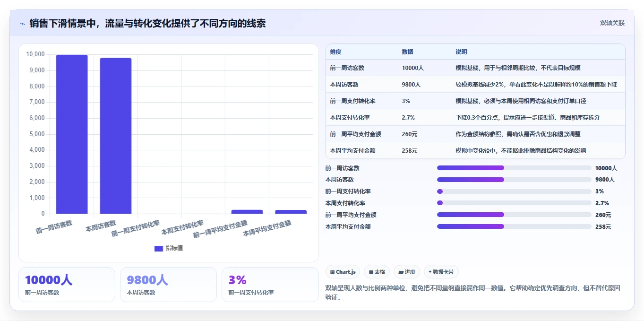Click progress bar for 前一周支付转化率
This screenshot has height=321, width=644.
514,191
